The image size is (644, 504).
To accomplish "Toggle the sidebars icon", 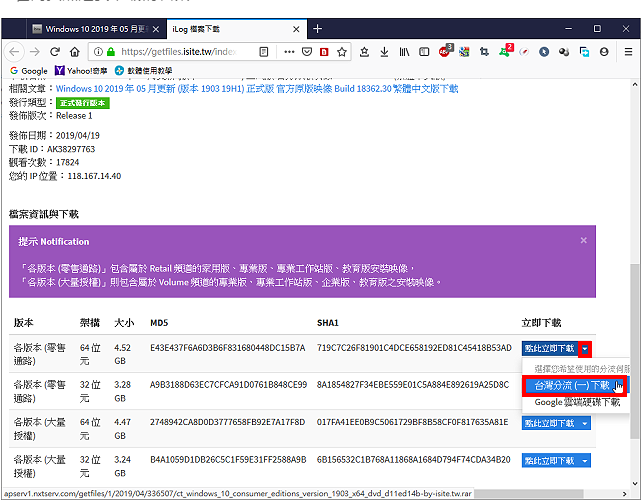I will click(x=424, y=52).
